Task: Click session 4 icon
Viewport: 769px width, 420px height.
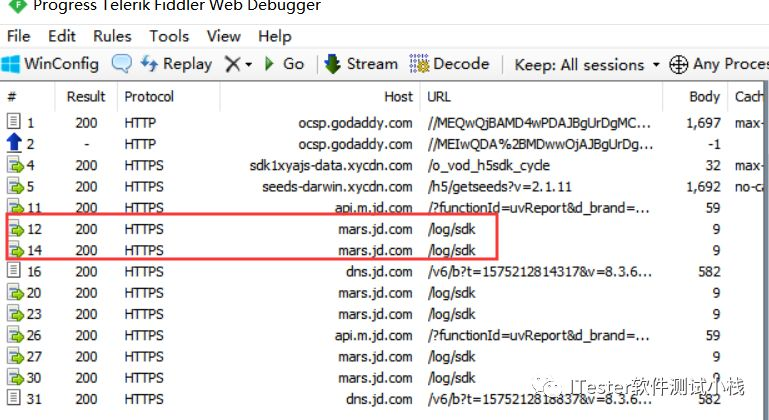Action: [15, 165]
